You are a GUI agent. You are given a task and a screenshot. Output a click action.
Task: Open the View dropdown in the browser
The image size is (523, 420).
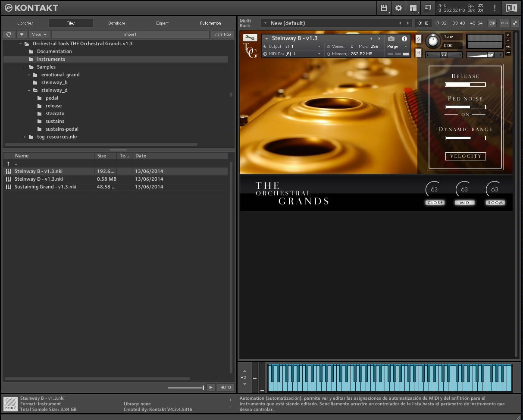click(39, 34)
